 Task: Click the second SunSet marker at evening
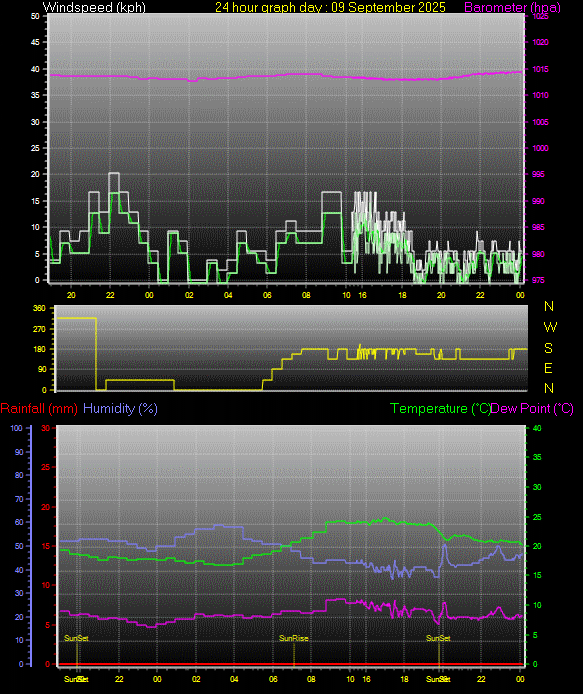pos(438,638)
